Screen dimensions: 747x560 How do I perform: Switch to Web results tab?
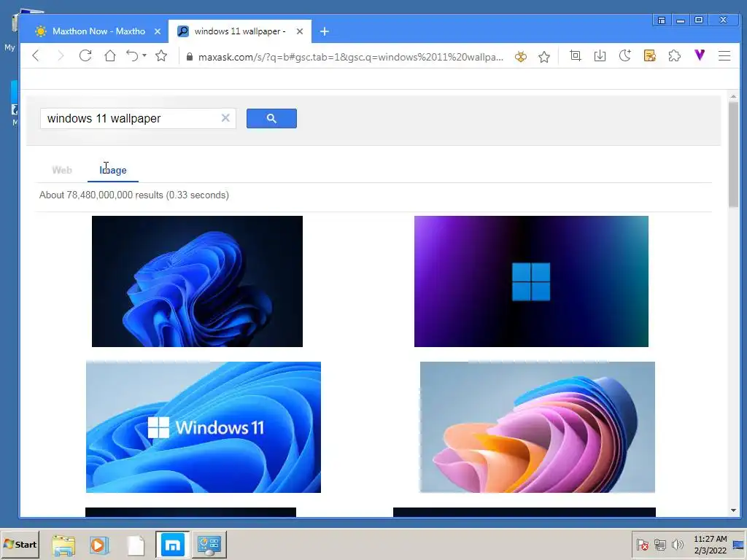62,171
